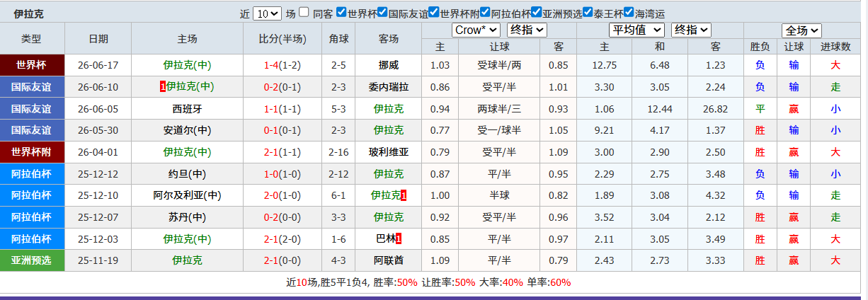The image size is (868, 300).
Task: Open the 2-1(2-0) score link
Action: pos(282,239)
